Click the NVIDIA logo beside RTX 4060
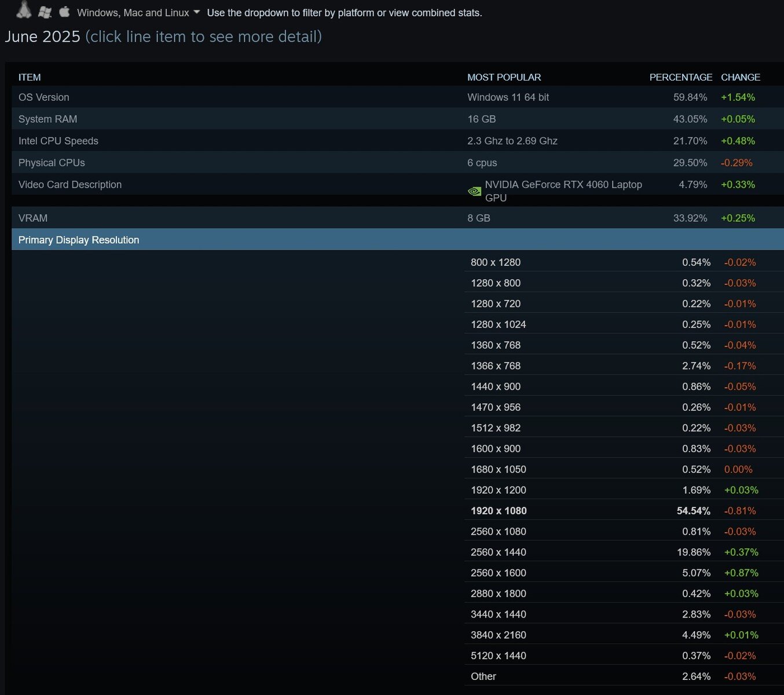784x695 pixels. pos(474,191)
